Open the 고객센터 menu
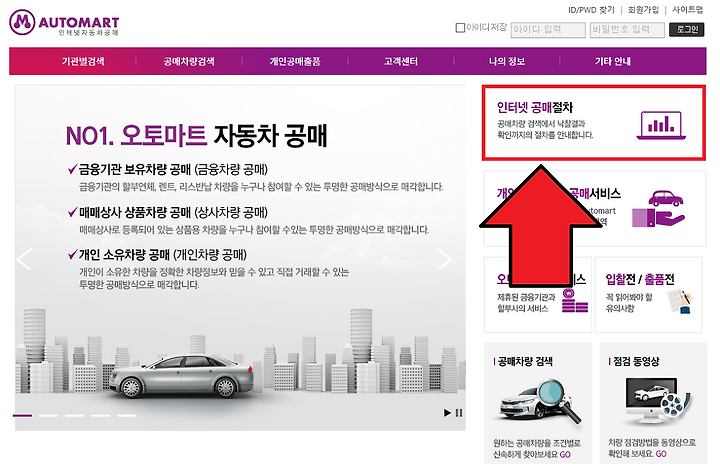 click(x=401, y=61)
